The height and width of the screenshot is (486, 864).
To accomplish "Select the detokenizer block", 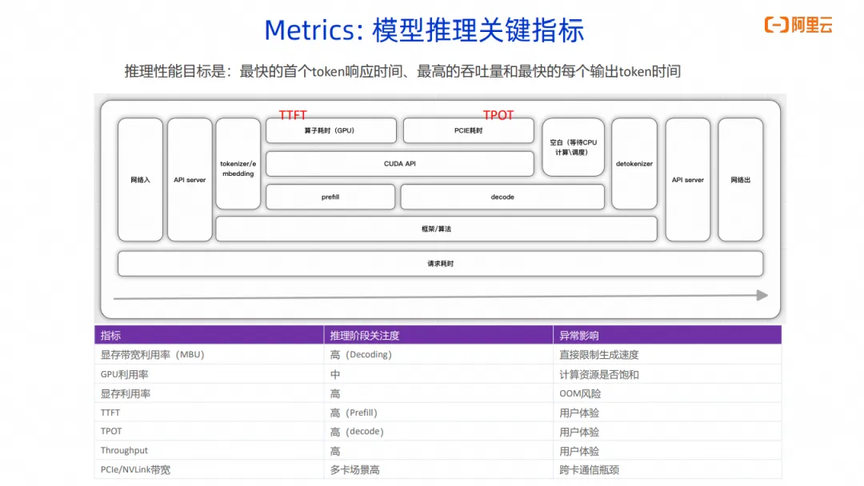I will click(x=634, y=164).
